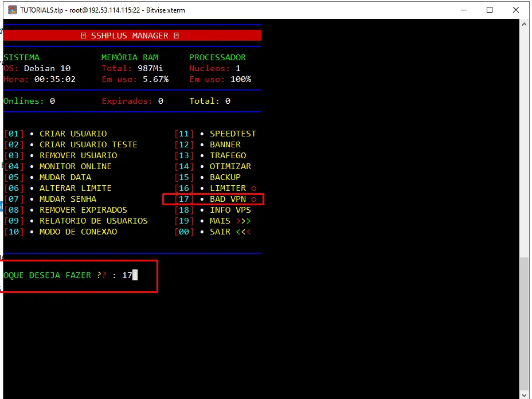Click the red status circle beside LIMITER
532x399 pixels.
[254, 189]
